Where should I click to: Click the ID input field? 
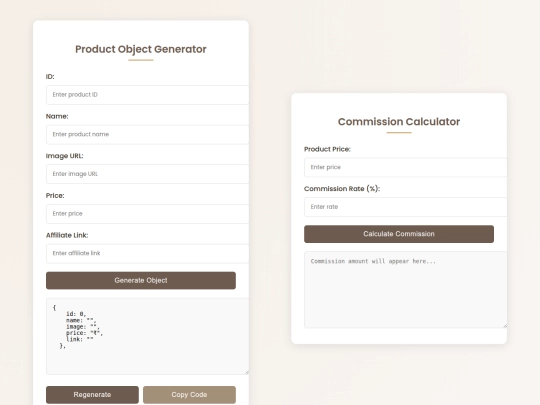point(147,95)
